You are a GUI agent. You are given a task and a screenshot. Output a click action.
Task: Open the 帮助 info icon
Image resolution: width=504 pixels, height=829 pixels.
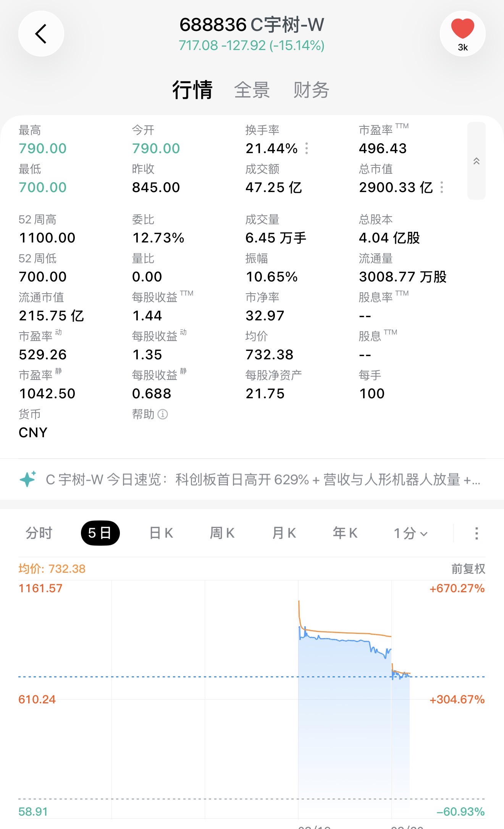pyautogui.click(x=163, y=414)
